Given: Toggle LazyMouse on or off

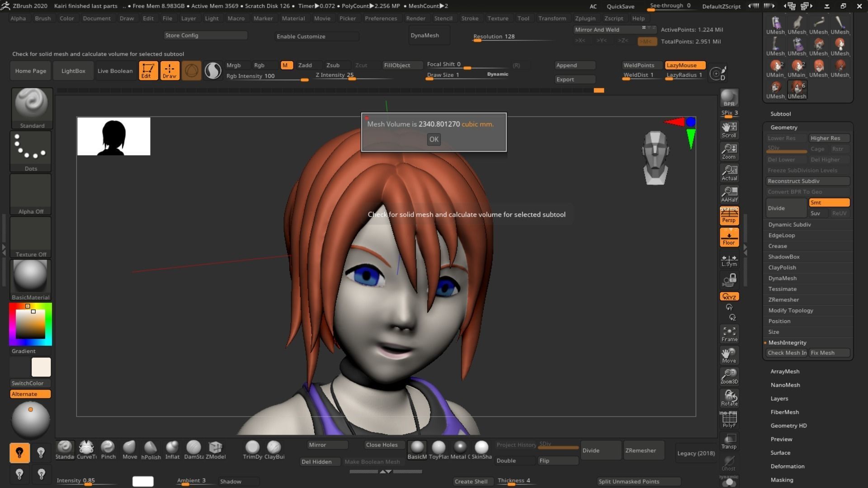Looking at the screenshot, I should coord(685,65).
